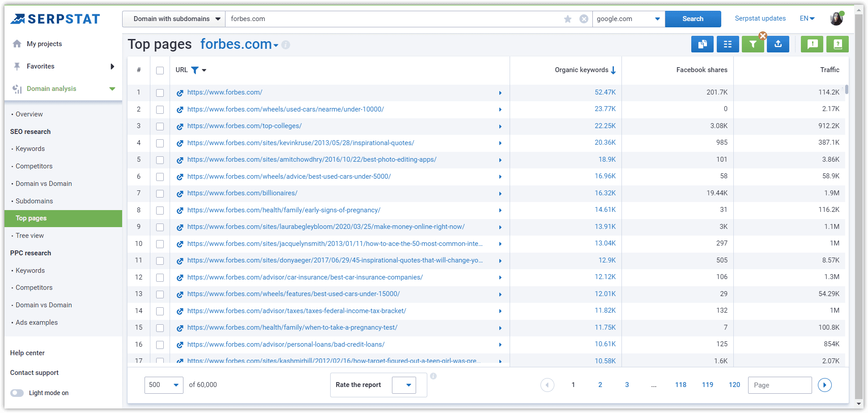The image size is (868, 413).
Task: Sort by Organic keywords descending arrow
Action: pos(613,70)
